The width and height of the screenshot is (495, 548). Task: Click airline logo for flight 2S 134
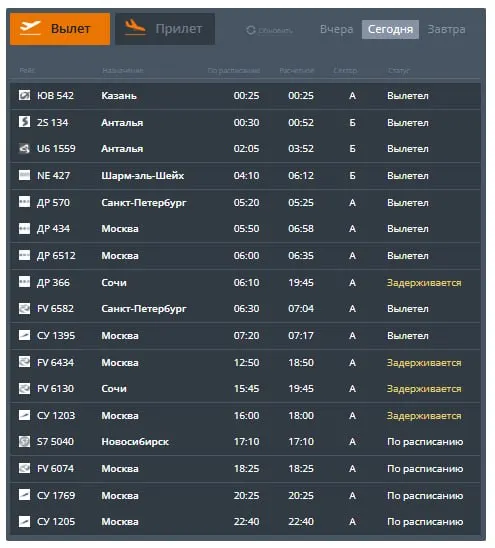click(x=24, y=122)
